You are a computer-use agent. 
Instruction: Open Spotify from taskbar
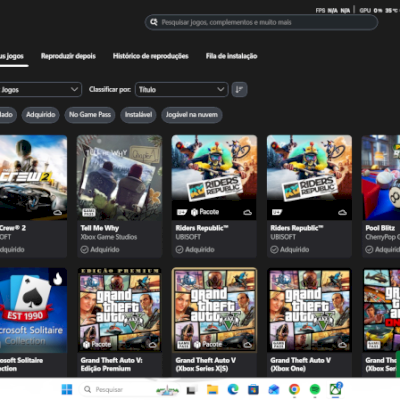pyautogui.click(x=315, y=389)
